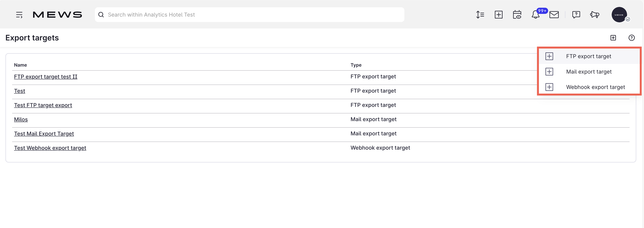Open the sort order list icon near the search

480,14
